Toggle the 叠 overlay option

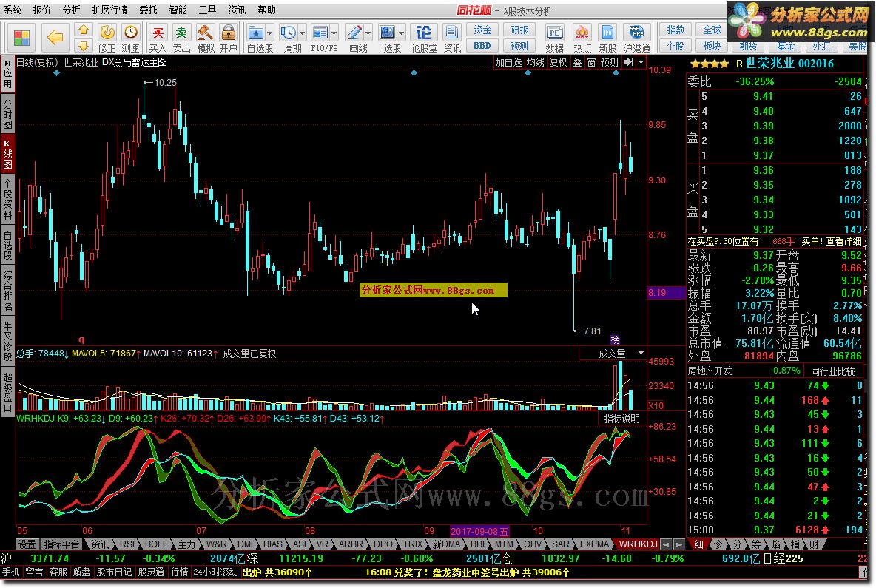[578, 62]
